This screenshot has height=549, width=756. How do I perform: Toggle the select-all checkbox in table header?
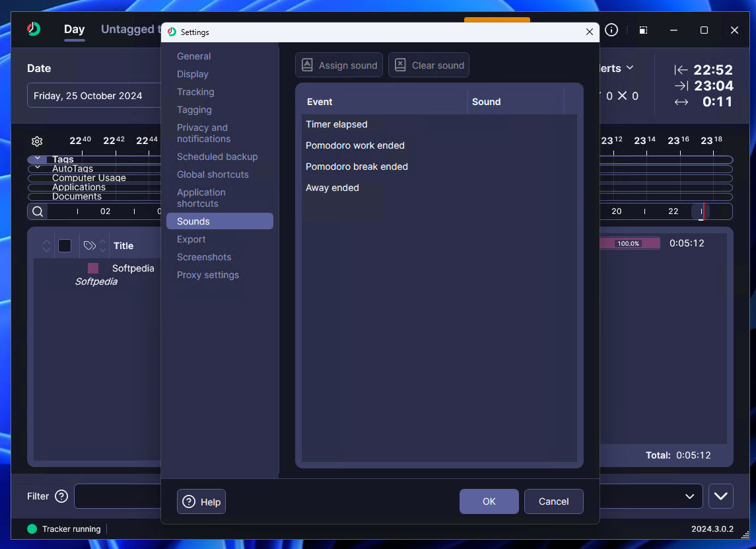tap(65, 246)
